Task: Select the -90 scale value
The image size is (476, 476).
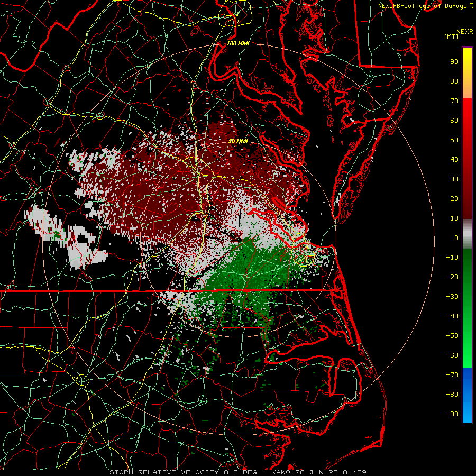Action: pos(452,414)
